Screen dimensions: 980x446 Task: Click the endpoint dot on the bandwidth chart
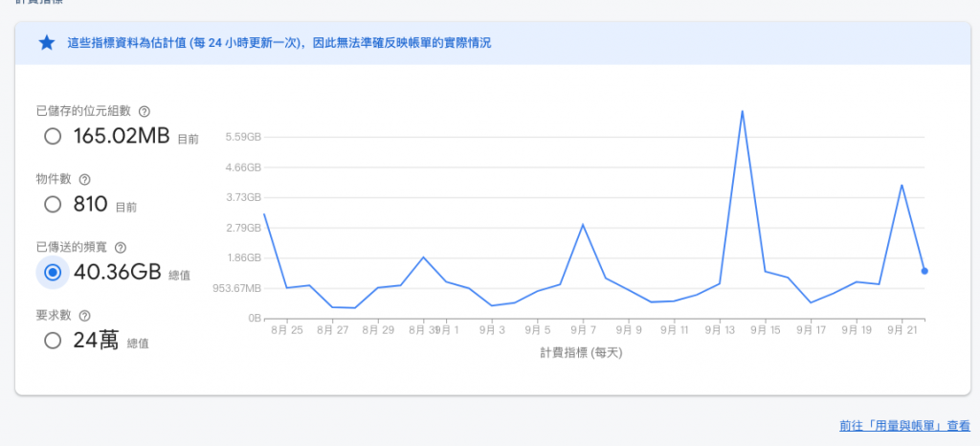click(924, 271)
